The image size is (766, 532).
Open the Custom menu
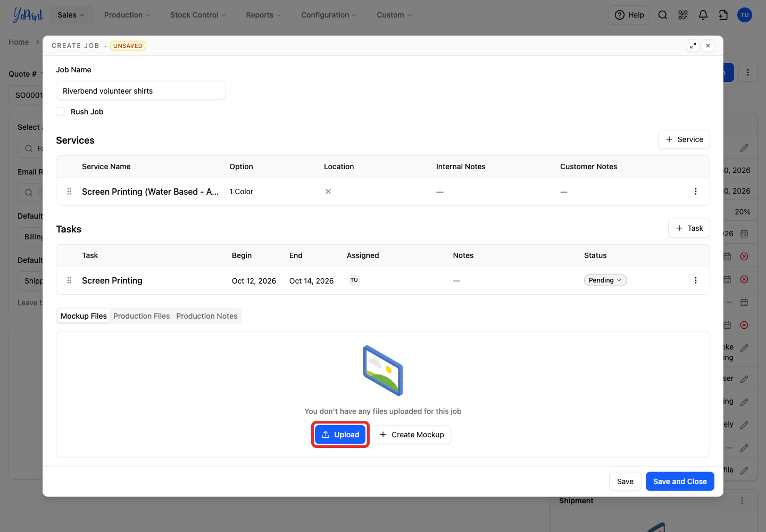(x=394, y=15)
